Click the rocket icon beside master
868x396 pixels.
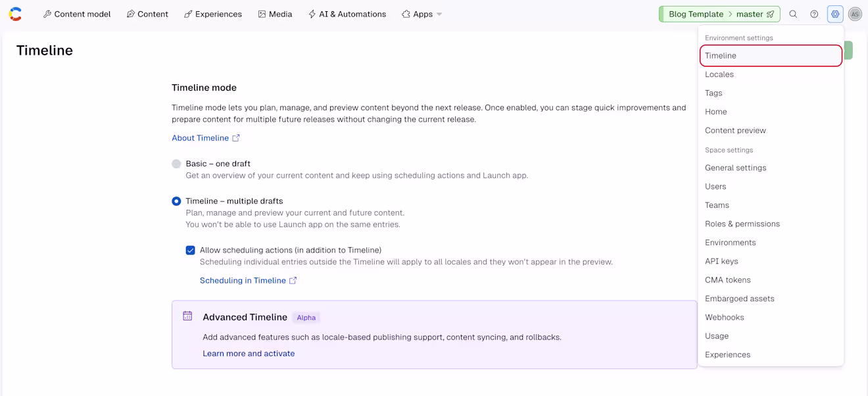pos(771,14)
